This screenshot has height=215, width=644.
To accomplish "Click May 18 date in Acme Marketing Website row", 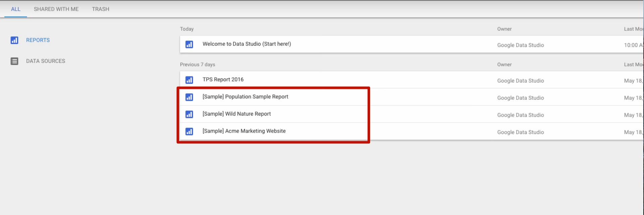I will tap(634, 132).
